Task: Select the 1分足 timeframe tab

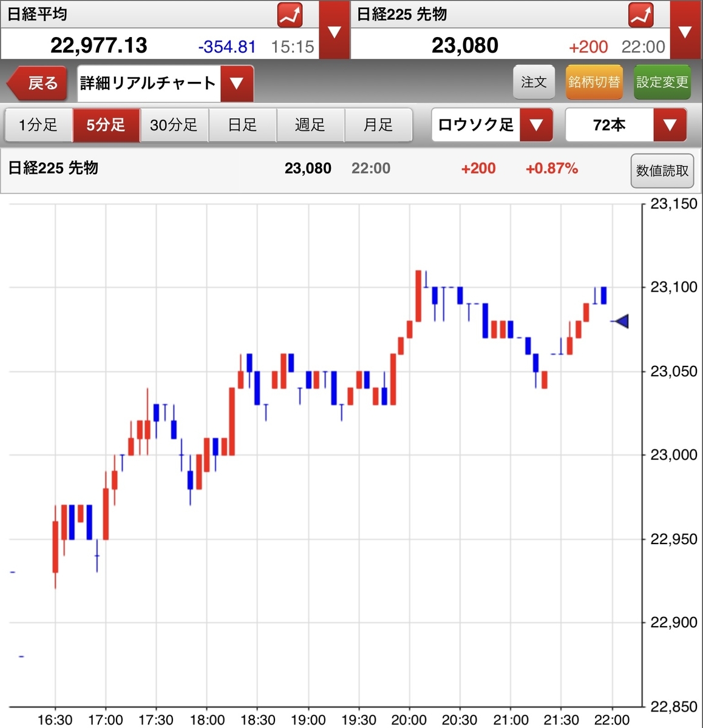Action: pyautogui.click(x=38, y=126)
